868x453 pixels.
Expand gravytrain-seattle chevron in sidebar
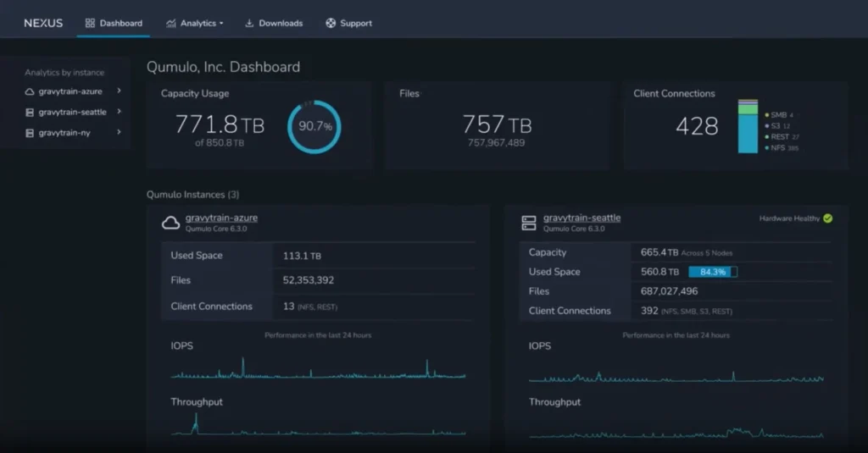pyautogui.click(x=119, y=112)
